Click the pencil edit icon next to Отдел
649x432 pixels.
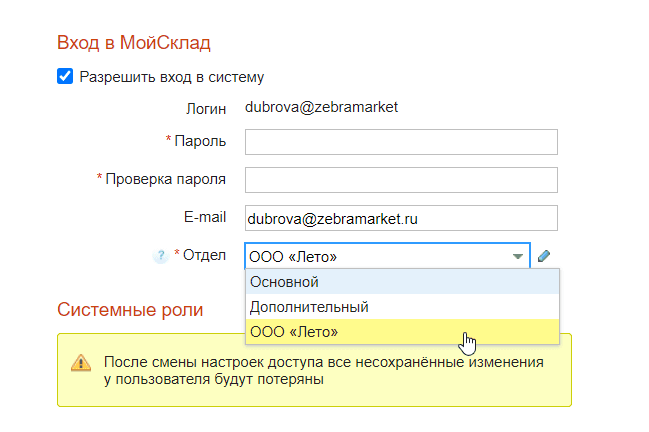[x=544, y=256]
